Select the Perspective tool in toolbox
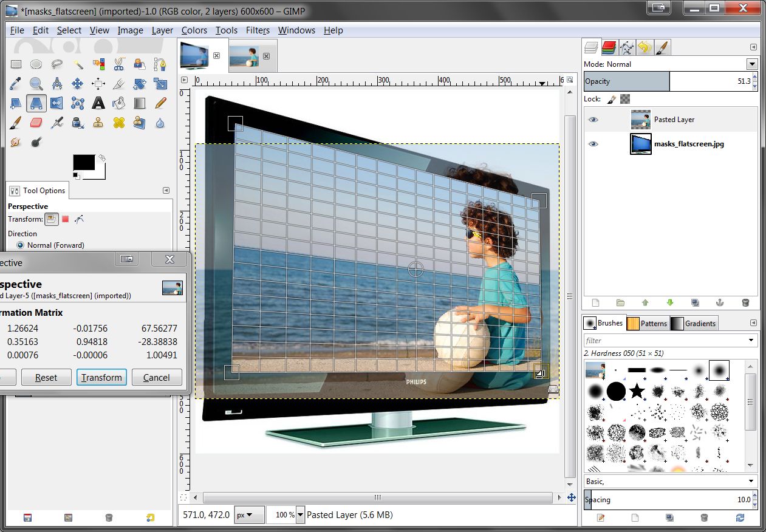Image resolution: width=766 pixels, height=532 pixels. click(36, 103)
